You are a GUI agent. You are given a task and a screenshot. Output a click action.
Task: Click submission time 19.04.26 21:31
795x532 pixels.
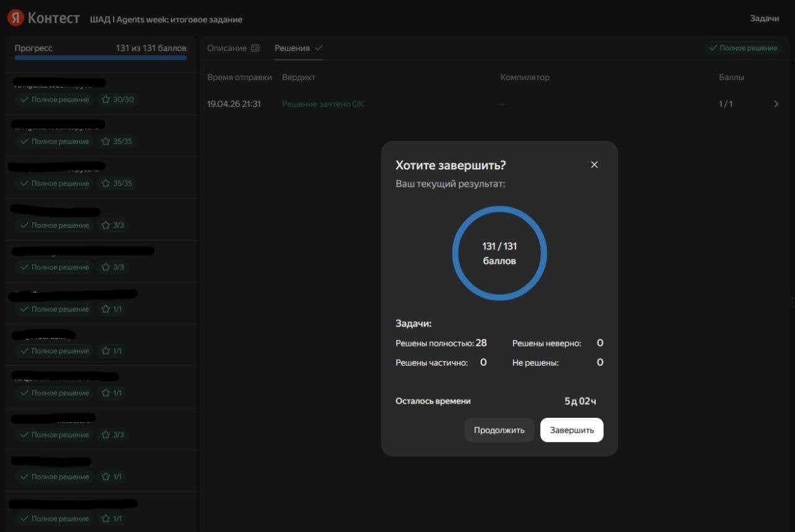coord(234,104)
